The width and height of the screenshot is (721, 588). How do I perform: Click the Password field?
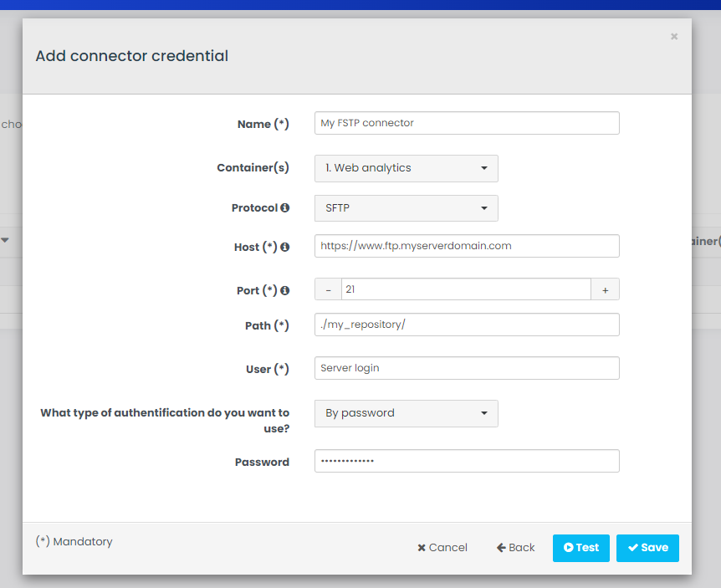pyautogui.click(x=467, y=461)
